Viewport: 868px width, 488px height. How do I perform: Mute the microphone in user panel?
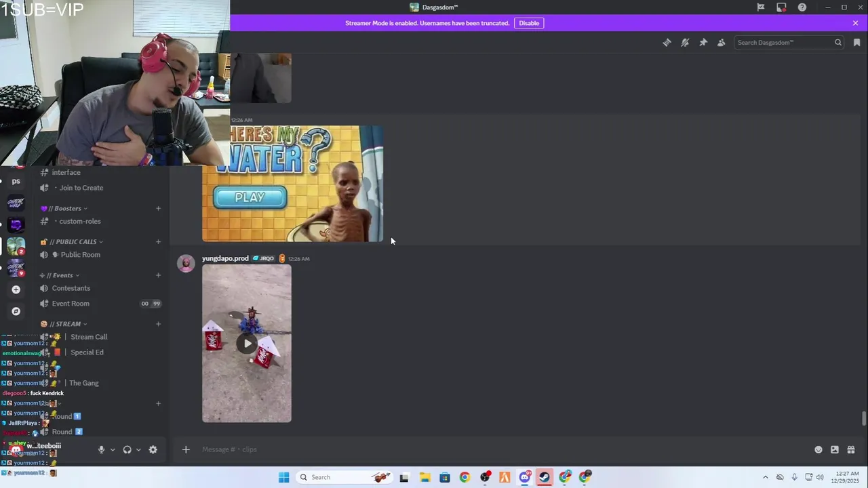(x=101, y=449)
